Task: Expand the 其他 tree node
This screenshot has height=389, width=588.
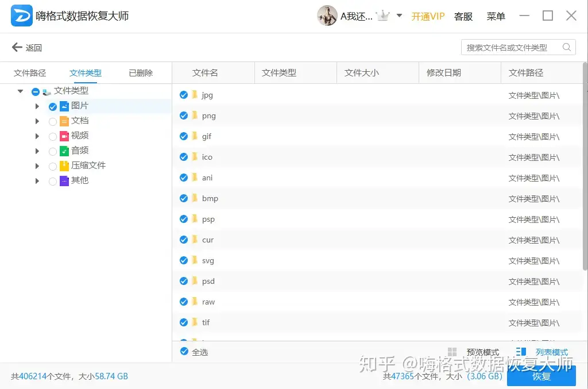Action: point(37,181)
